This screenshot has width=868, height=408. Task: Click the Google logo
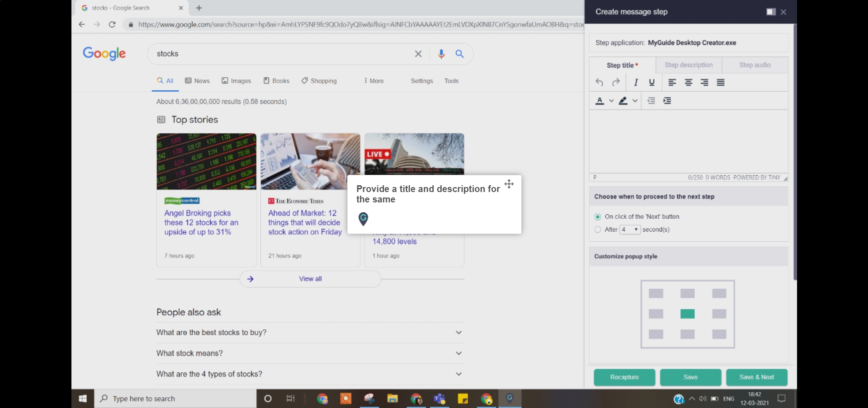tap(104, 54)
